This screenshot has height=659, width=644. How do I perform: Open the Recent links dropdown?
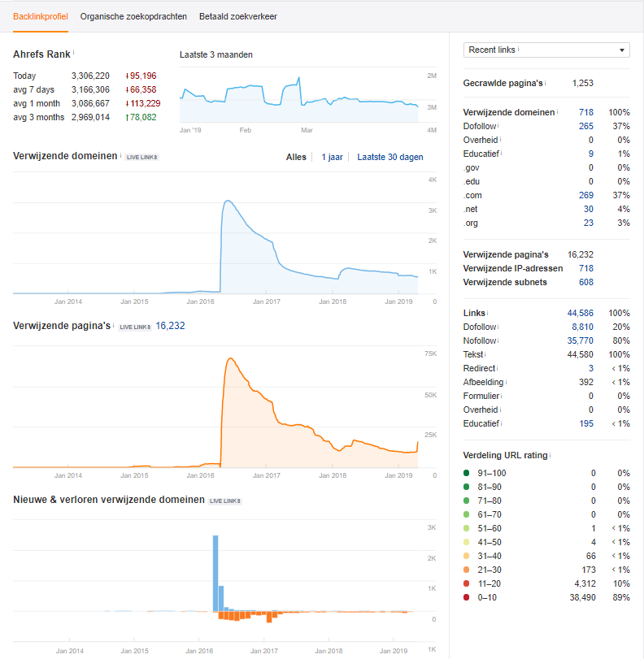(546, 50)
